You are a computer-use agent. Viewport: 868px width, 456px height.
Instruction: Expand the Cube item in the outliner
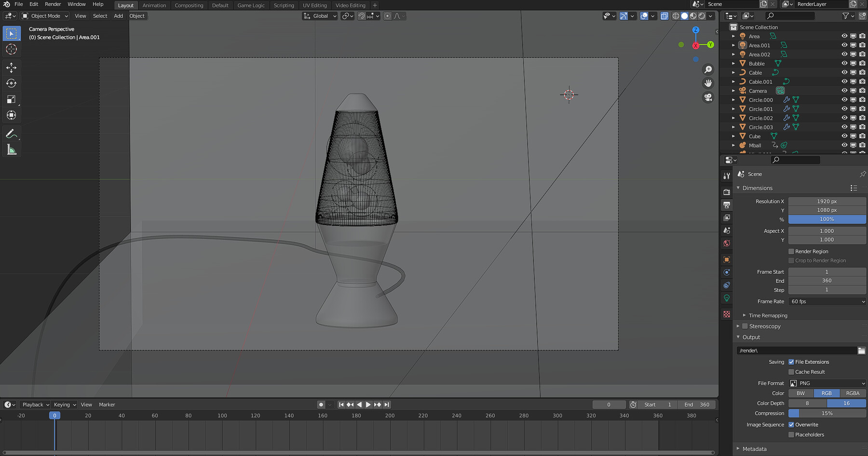(734, 136)
